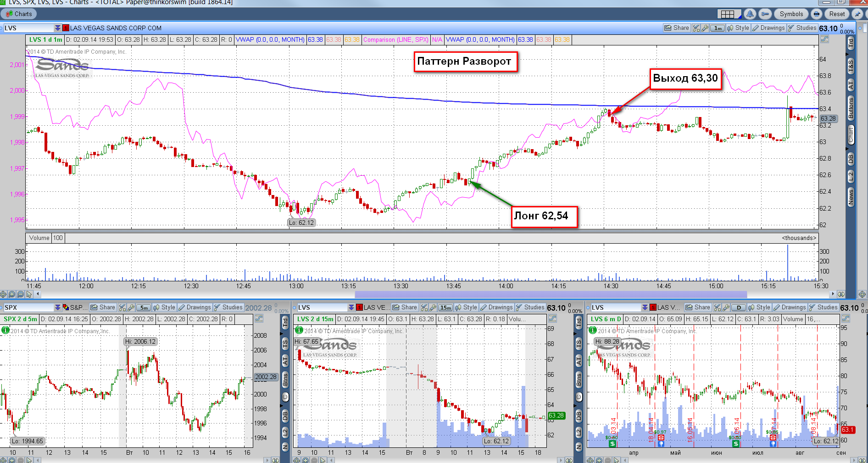This screenshot has height=463, width=868.
Task: Open the wrench settings icon in top toolbar
Action: point(765,14)
